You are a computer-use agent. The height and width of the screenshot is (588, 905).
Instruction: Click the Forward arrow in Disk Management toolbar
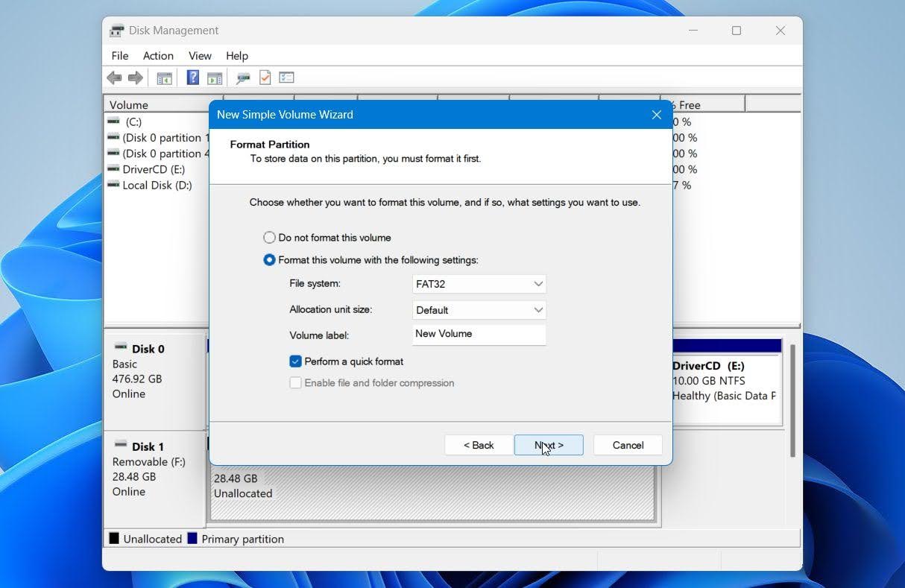coord(135,78)
